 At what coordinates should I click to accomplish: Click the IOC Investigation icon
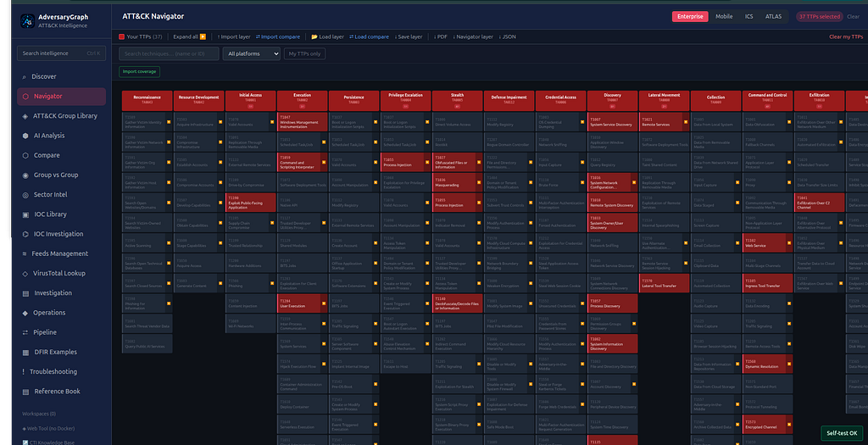(25, 234)
